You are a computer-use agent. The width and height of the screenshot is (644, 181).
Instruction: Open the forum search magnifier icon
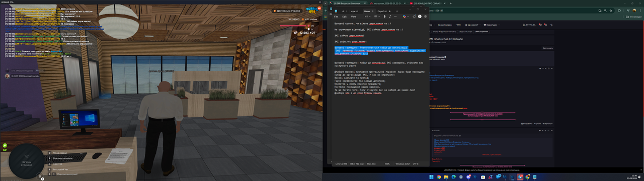(551, 25)
